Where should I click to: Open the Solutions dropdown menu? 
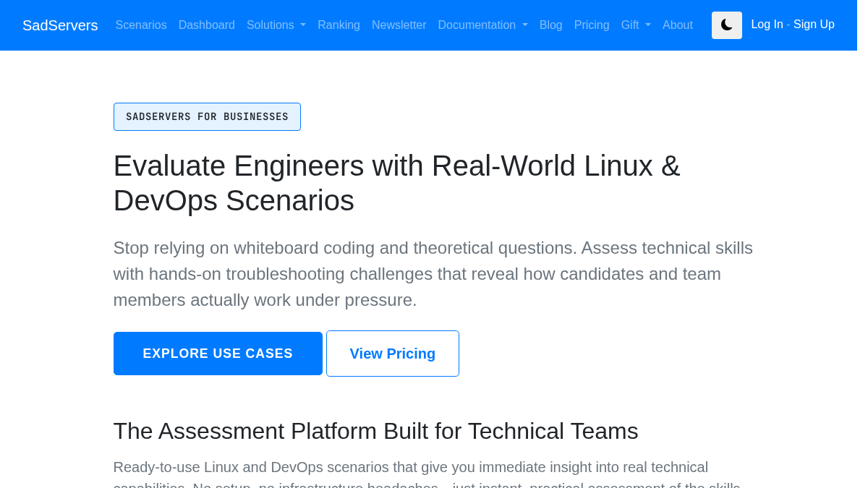click(276, 25)
